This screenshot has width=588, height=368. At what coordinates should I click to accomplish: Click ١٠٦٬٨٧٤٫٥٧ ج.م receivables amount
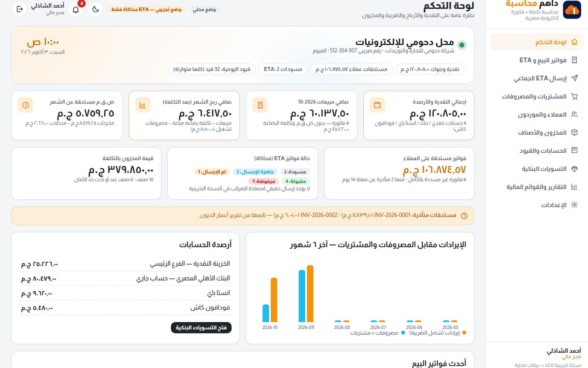[x=434, y=170]
